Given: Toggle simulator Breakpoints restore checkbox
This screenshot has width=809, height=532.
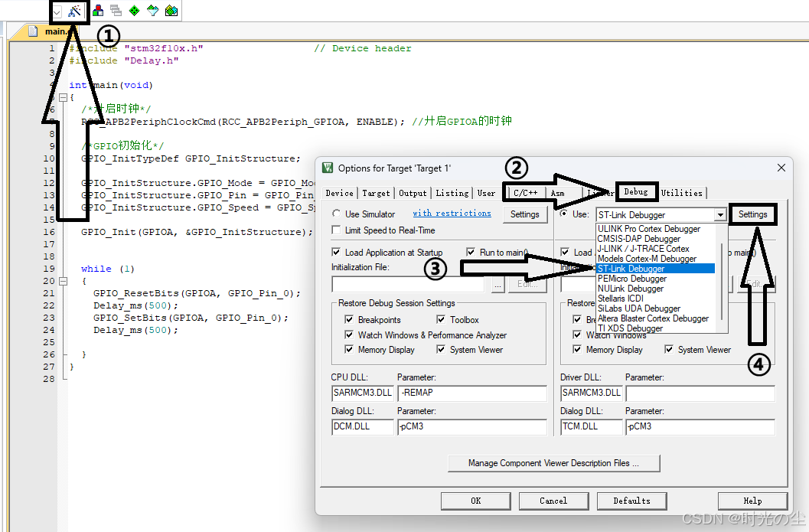Looking at the screenshot, I should [x=349, y=319].
